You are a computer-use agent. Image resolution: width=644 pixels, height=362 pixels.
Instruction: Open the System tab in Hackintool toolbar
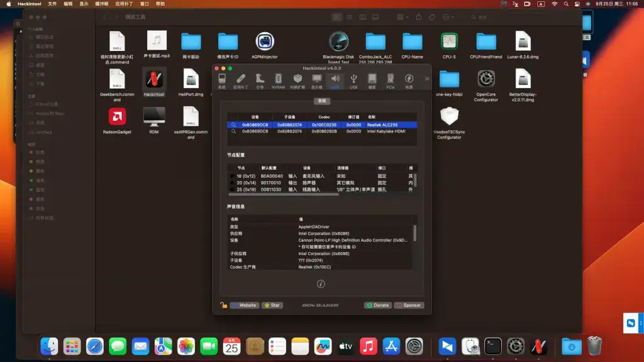click(x=222, y=81)
